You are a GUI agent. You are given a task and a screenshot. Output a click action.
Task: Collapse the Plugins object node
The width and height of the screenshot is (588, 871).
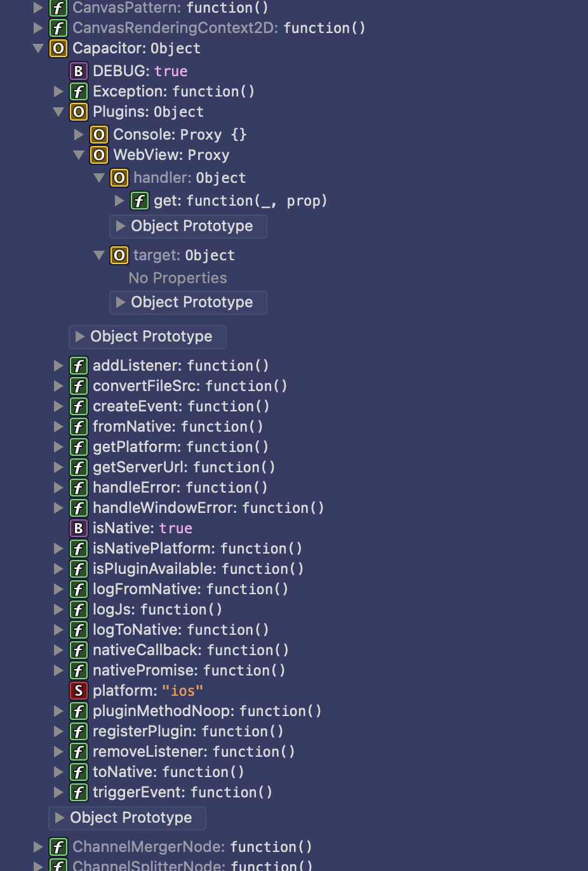(x=58, y=112)
